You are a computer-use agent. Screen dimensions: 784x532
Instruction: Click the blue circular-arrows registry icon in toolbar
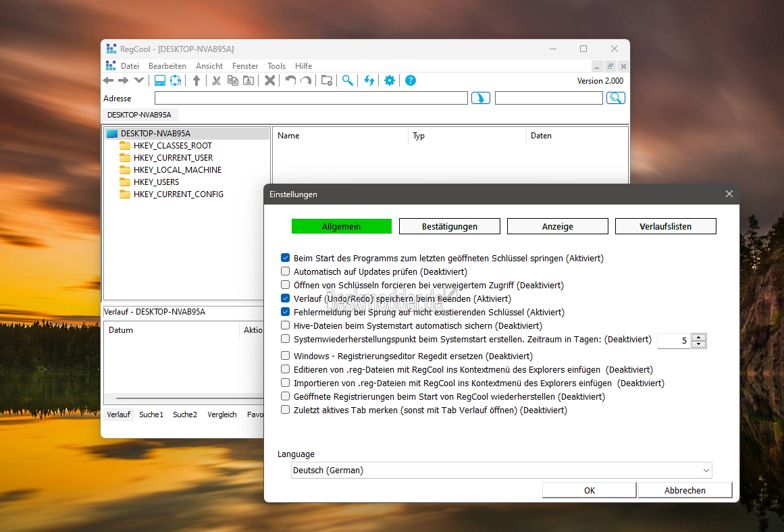point(176,80)
